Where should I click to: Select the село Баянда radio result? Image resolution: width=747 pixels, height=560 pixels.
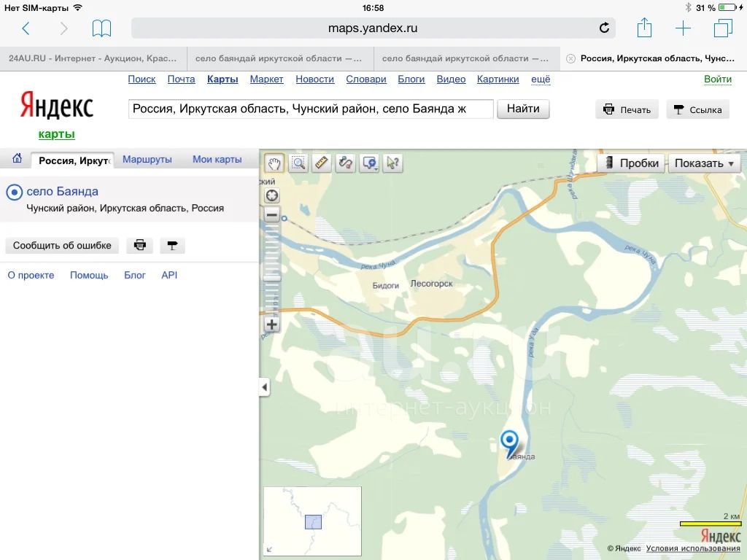click(15, 192)
